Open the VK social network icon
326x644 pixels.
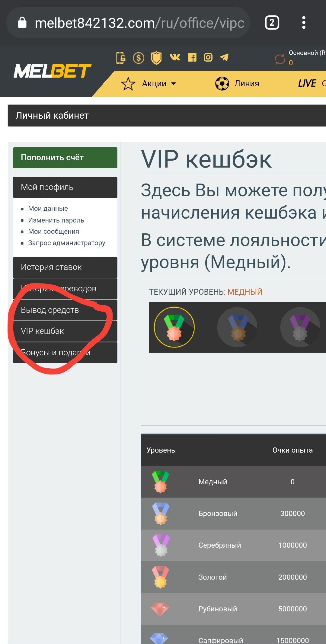click(175, 57)
